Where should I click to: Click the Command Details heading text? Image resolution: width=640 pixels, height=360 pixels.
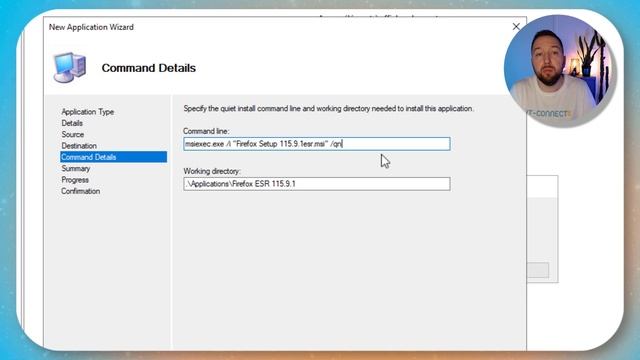click(149, 68)
